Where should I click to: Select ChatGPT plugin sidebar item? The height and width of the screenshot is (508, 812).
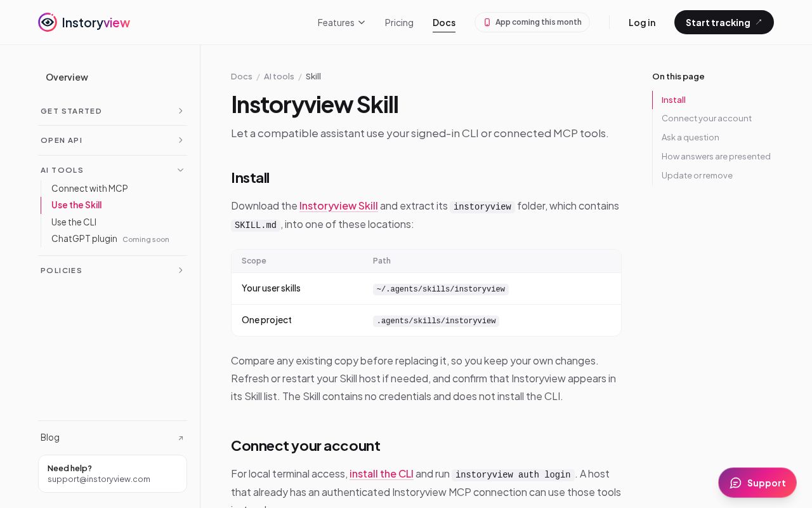[x=84, y=239]
